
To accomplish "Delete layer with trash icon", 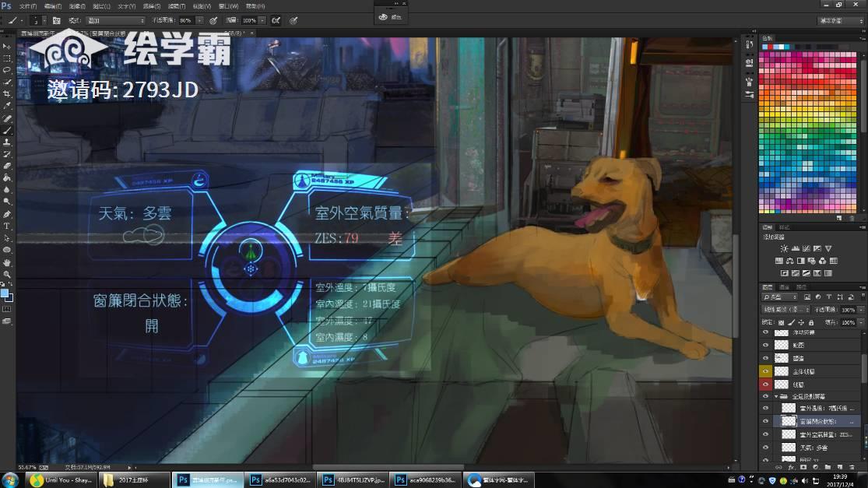I will [852, 468].
